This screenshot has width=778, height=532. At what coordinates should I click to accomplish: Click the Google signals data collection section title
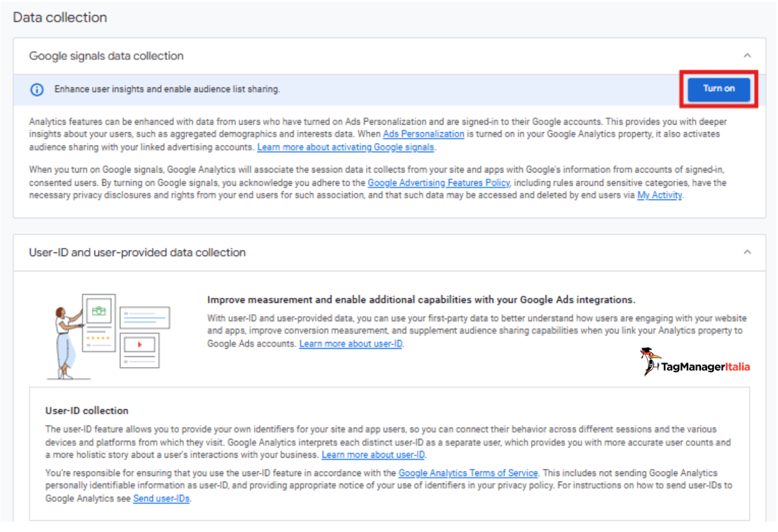106,56
